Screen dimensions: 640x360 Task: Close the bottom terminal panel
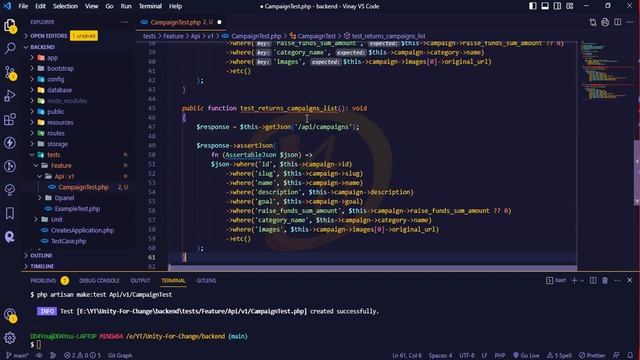[629, 280]
